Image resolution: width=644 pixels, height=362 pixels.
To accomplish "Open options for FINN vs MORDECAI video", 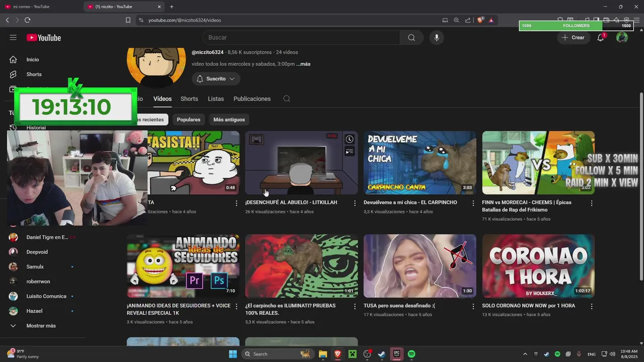I will tap(592, 203).
